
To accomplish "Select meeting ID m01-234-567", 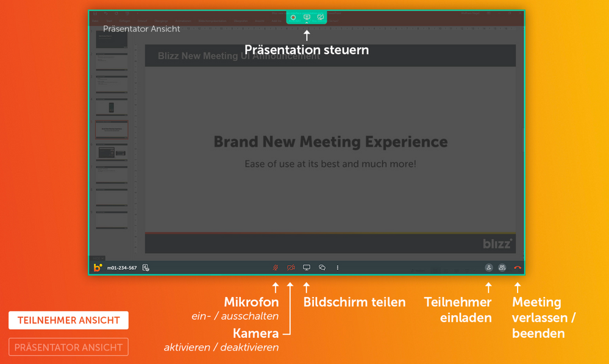I will 122,268.
